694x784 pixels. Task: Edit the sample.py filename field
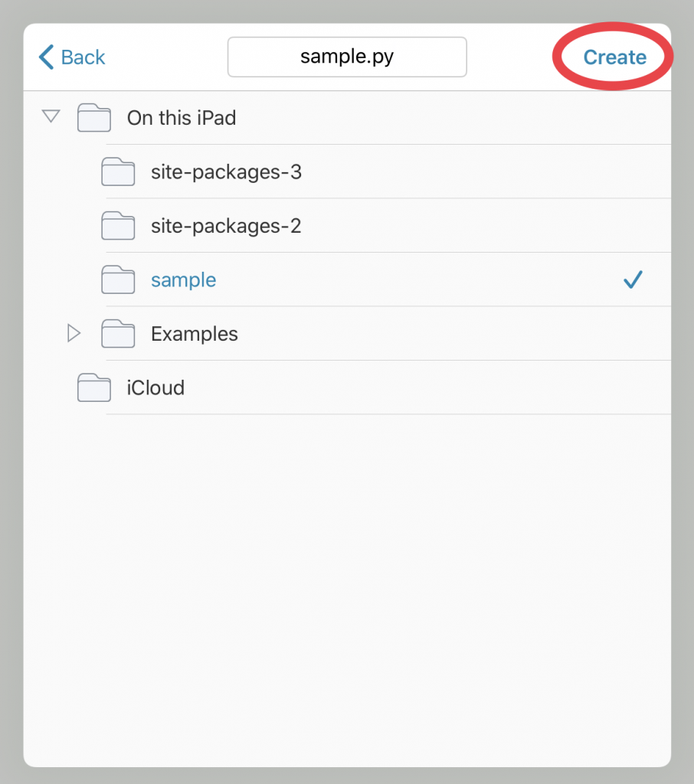pos(347,57)
